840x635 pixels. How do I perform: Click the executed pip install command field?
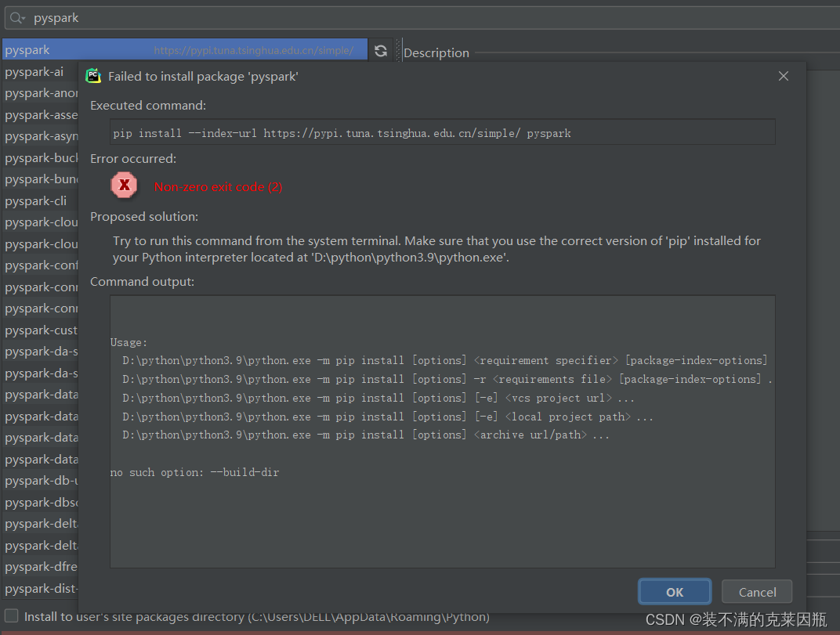pyautogui.click(x=443, y=132)
